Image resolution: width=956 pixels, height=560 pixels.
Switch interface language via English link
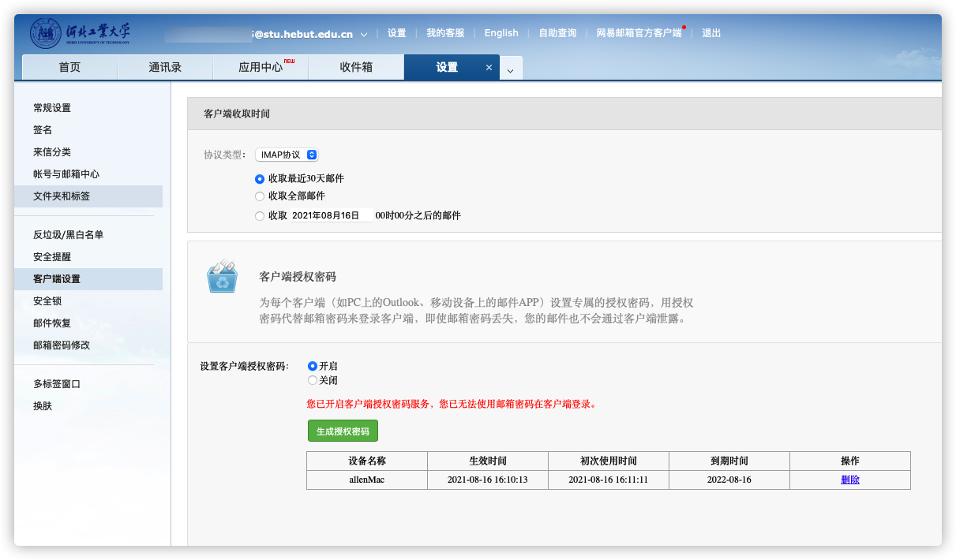coord(501,33)
